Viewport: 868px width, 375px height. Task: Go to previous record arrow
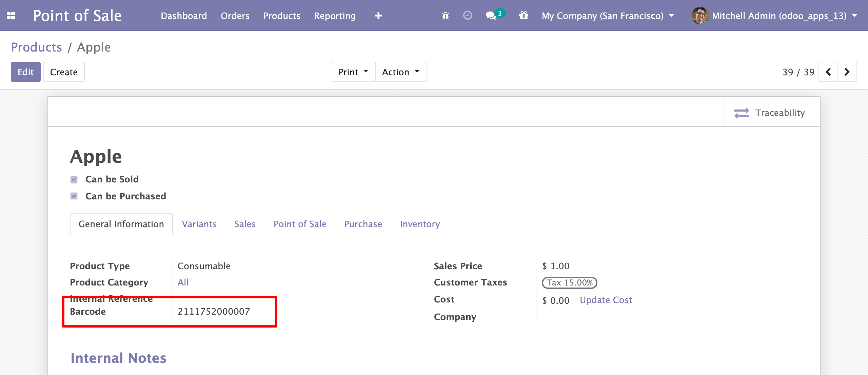coord(828,72)
